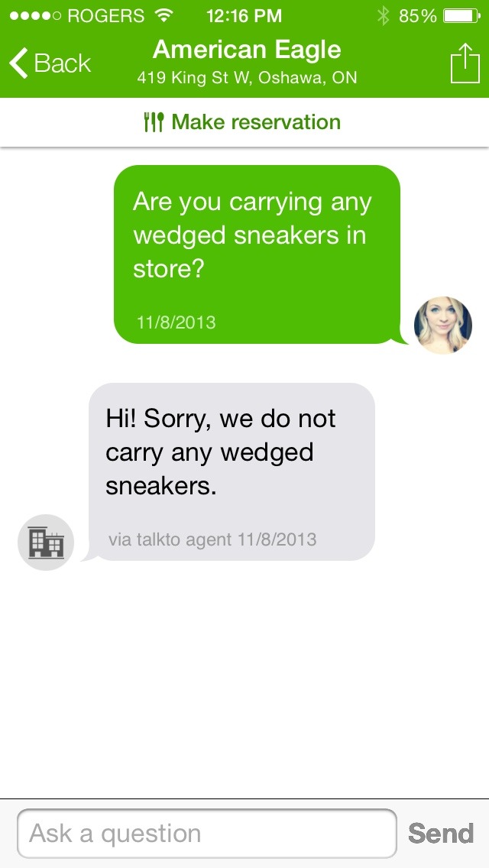Open the user's profile photo avatar
The width and height of the screenshot is (489, 868).
tap(443, 325)
